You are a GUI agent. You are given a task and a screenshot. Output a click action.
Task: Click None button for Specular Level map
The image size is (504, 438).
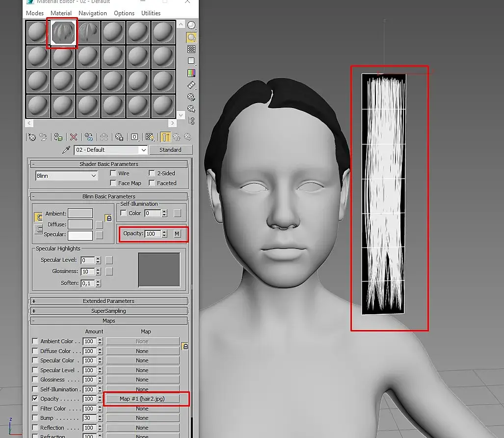(x=142, y=370)
